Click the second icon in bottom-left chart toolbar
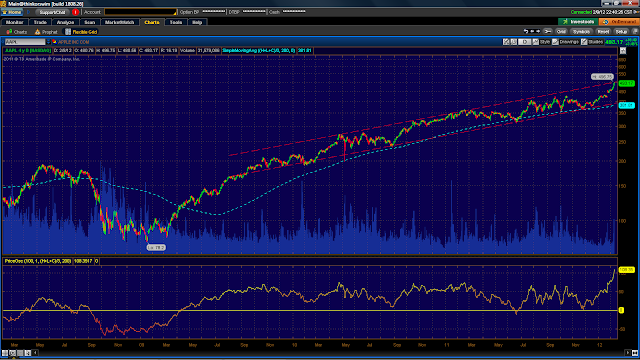Viewport: 640px width, 360px height. click(13, 353)
